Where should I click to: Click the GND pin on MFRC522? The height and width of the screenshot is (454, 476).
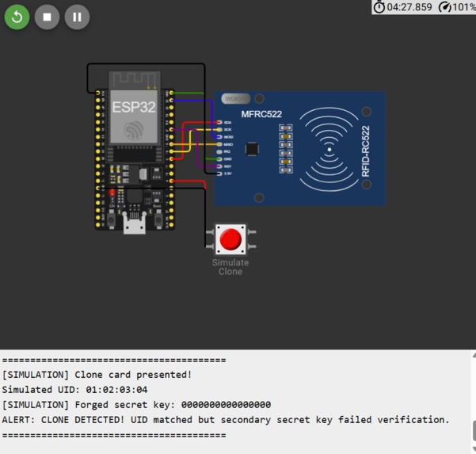219,158
